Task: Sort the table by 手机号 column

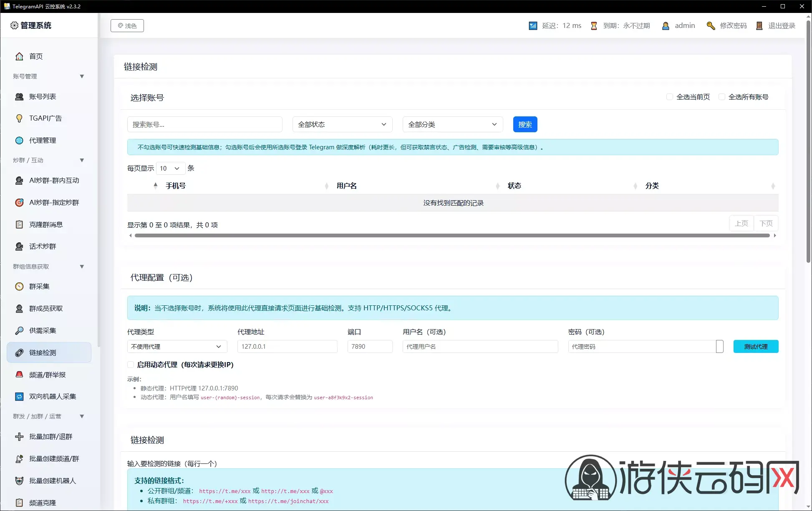Action: click(x=175, y=186)
